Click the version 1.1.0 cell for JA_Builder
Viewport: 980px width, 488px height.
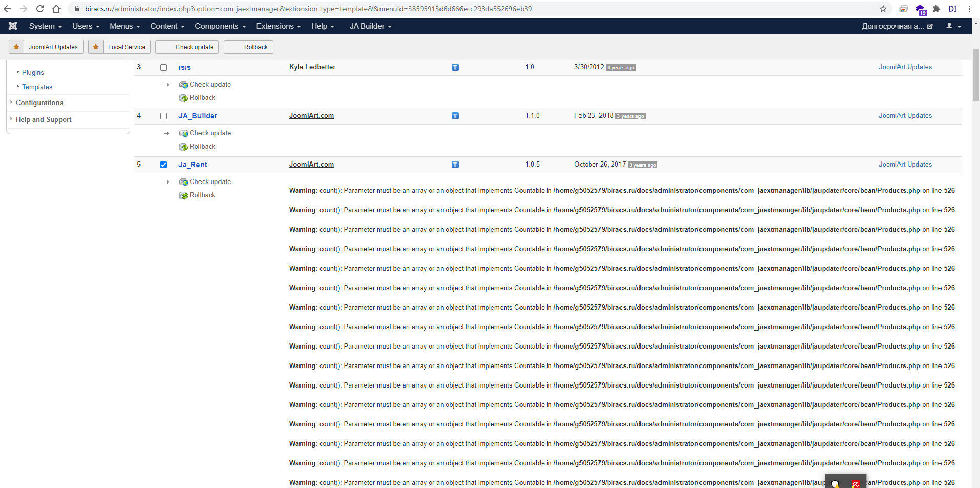tap(532, 116)
